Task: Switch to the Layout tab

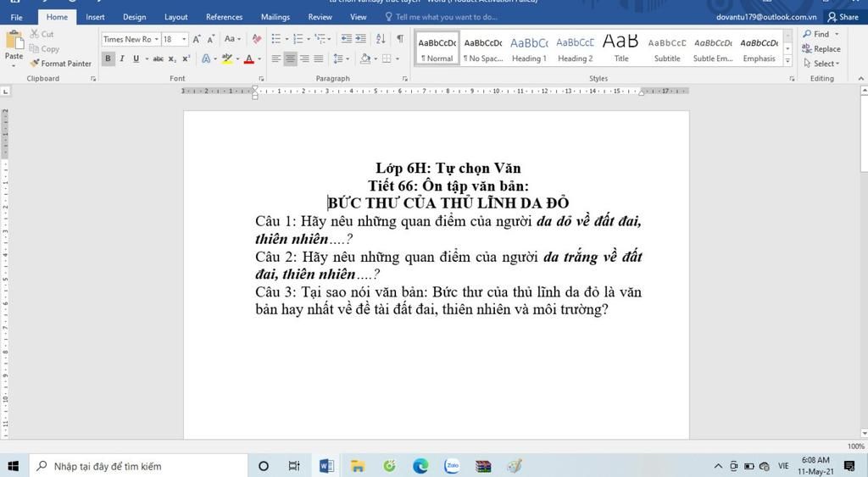Action: pos(176,17)
